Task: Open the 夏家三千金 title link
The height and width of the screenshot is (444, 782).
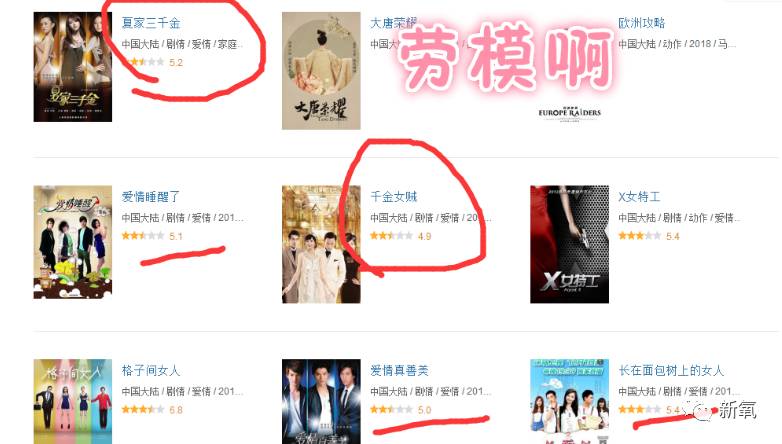Action: click(151, 23)
